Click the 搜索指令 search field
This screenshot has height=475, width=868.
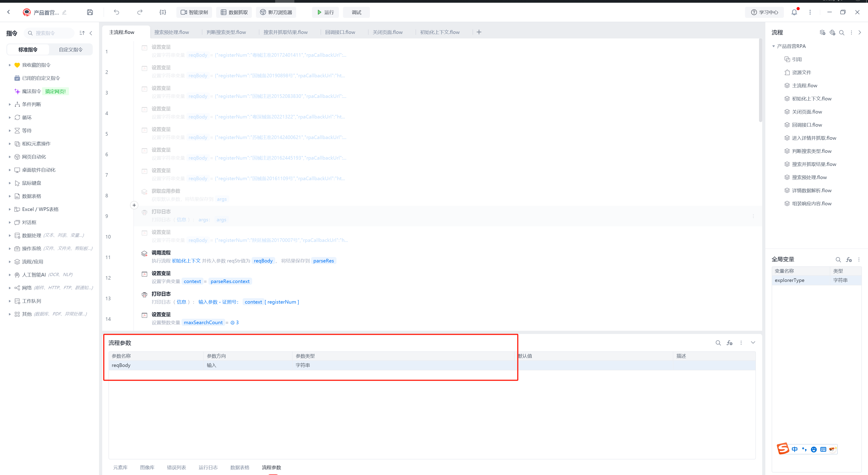(51, 33)
